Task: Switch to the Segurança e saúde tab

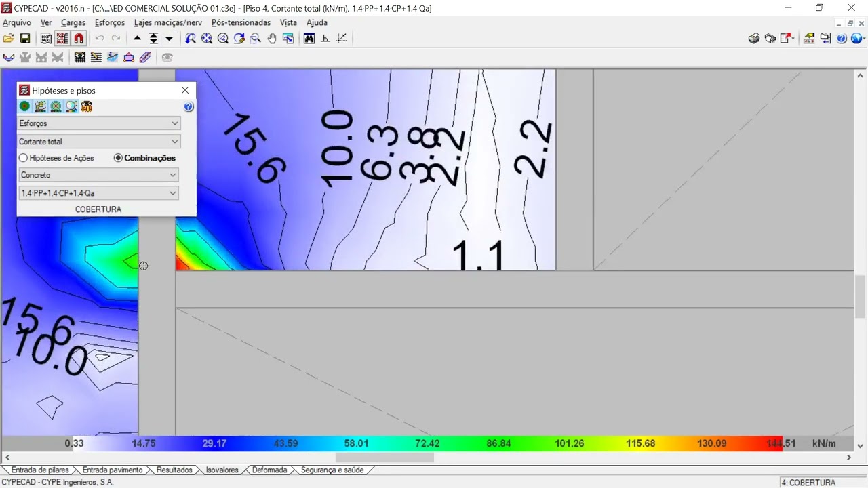Action: point(332,470)
